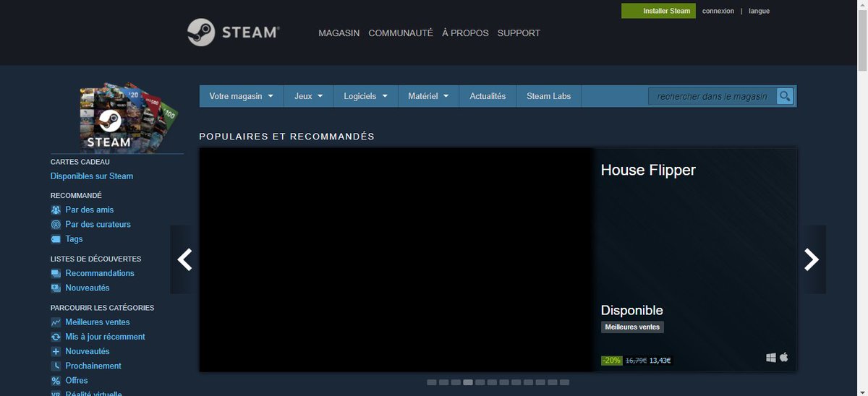Image resolution: width=868 pixels, height=396 pixels.
Task: Click the refresh icon for Mis à jour récemment
Action: click(x=56, y=337)
